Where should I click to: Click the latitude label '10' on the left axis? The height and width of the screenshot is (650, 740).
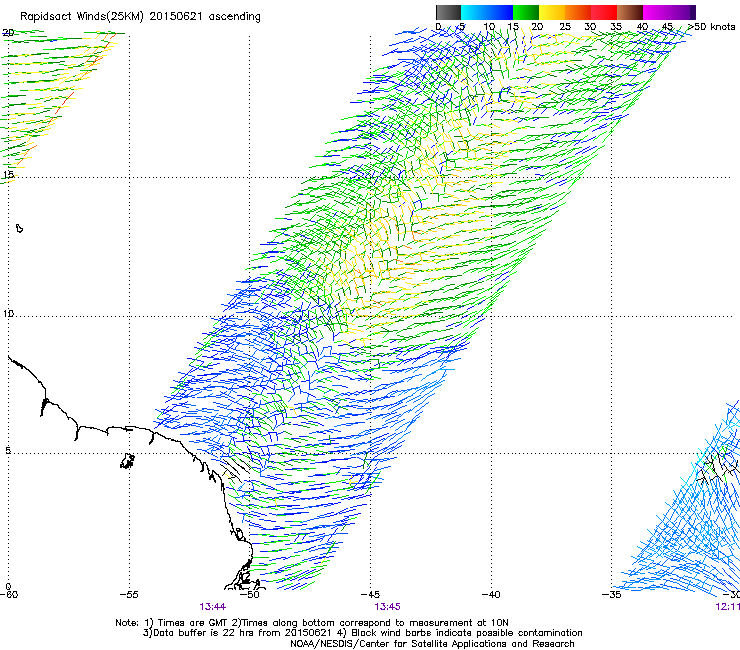[x=8, y=314]
